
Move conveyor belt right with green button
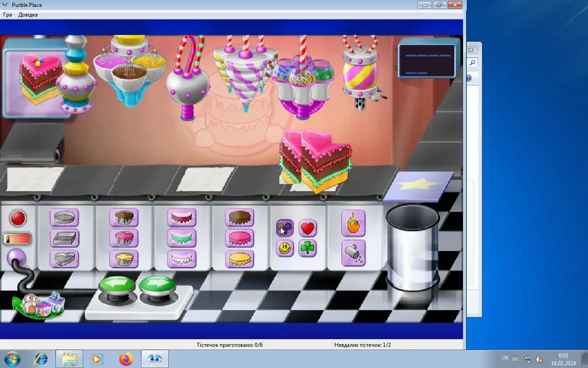[x=158, y=286]
